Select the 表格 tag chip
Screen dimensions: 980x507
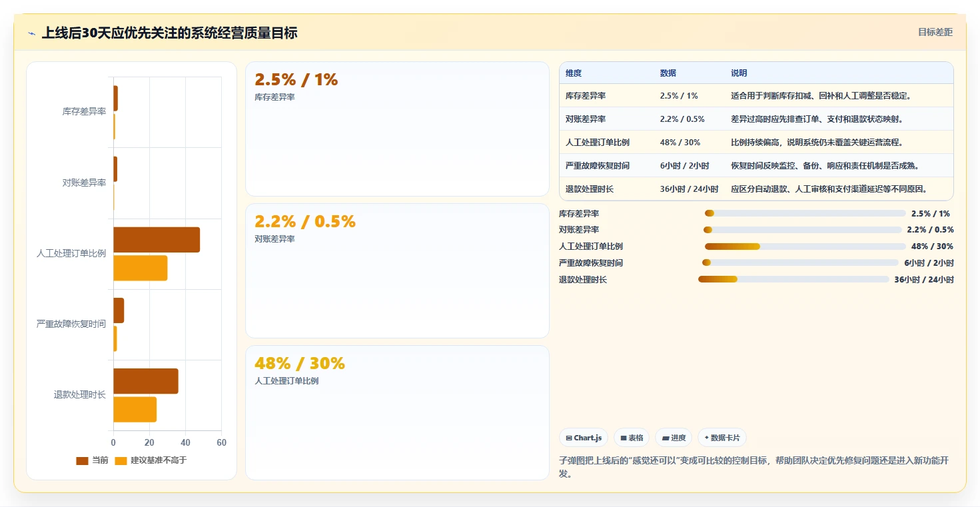tap(632, 438)
